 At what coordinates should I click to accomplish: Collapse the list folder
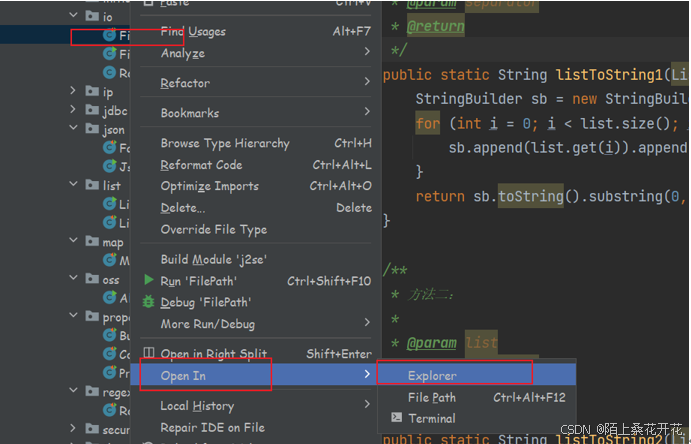click(73, 184)
